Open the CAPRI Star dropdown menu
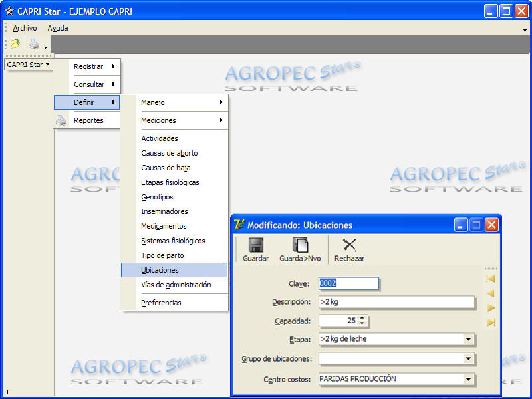Viewport: 532px width, 399px height. coord(29,65)
